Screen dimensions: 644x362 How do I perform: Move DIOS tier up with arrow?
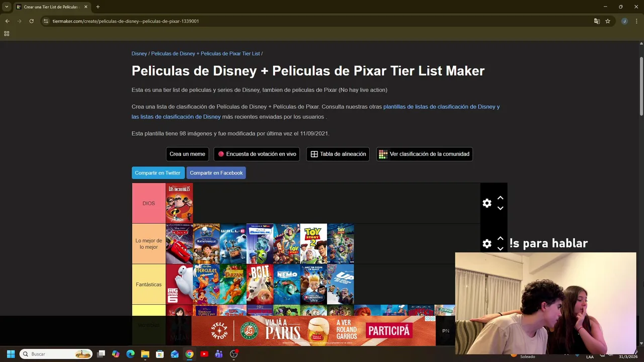pos(500,198)
